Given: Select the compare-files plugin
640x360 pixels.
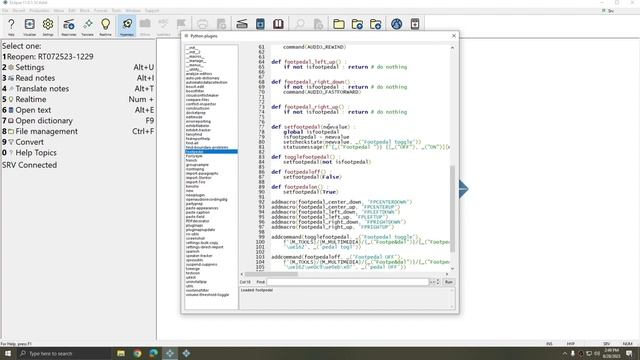Looking at the screenshot, I should tap(198, 100).
